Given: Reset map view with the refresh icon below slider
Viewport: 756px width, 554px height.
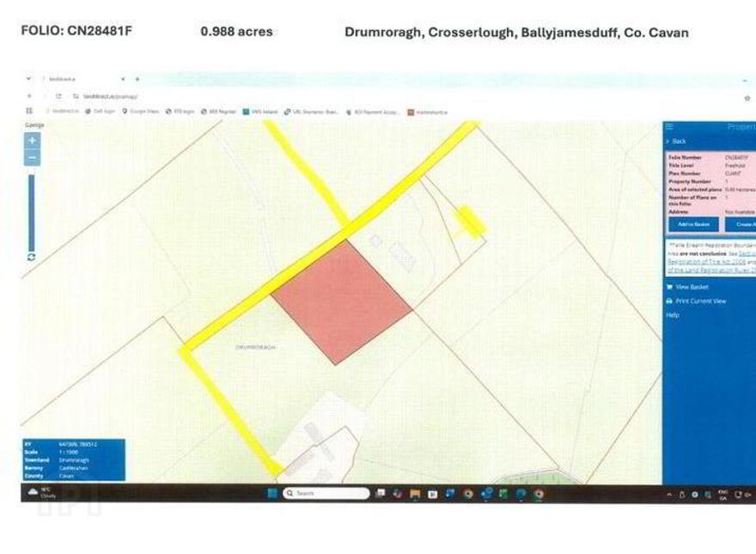Looking at the screenshot, I should pos(31,257).
